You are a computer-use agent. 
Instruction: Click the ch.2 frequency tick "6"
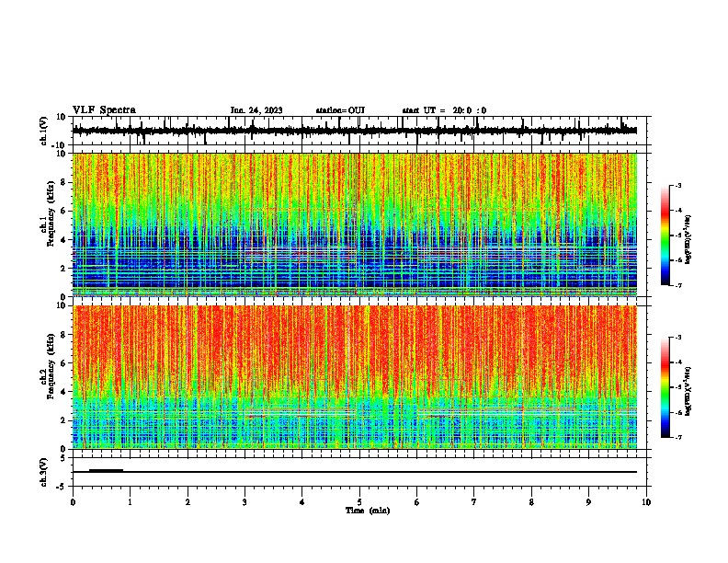click(63, 363)
